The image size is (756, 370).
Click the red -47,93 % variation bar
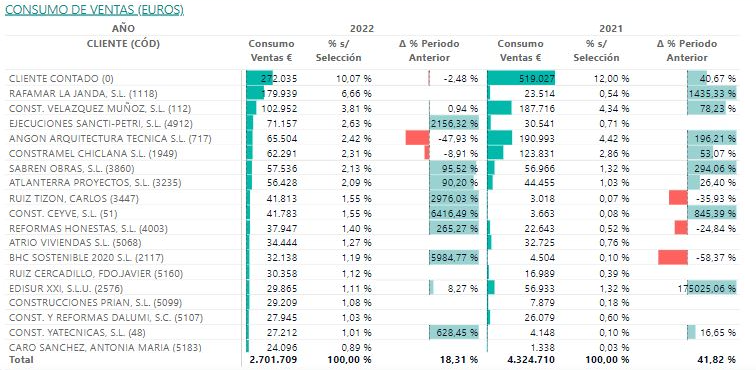pos(418,138)
